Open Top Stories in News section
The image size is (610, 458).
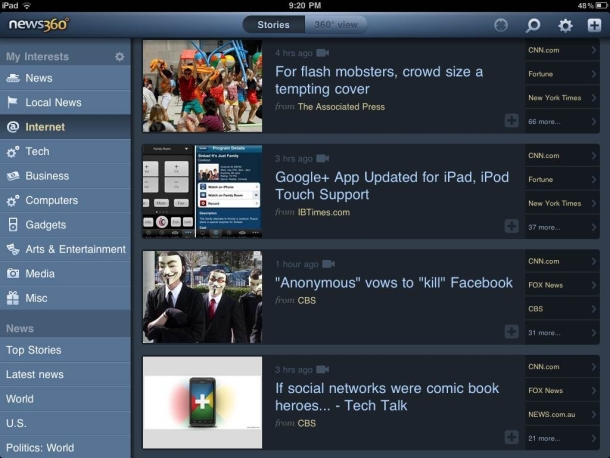65,350
